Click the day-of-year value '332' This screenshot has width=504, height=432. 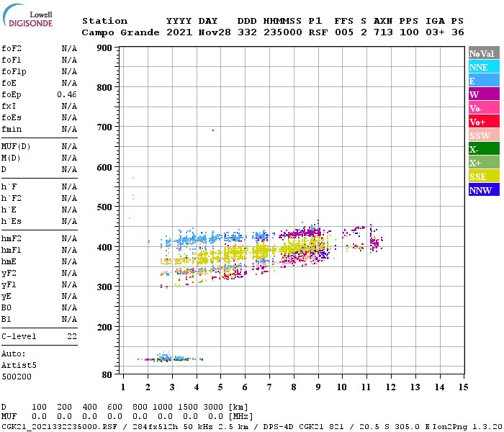[247, 32]
